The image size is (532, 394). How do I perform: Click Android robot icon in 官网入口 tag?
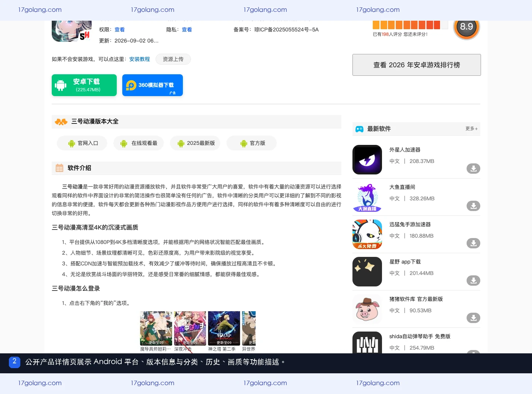pyautogui.click(x=72, y=143)
